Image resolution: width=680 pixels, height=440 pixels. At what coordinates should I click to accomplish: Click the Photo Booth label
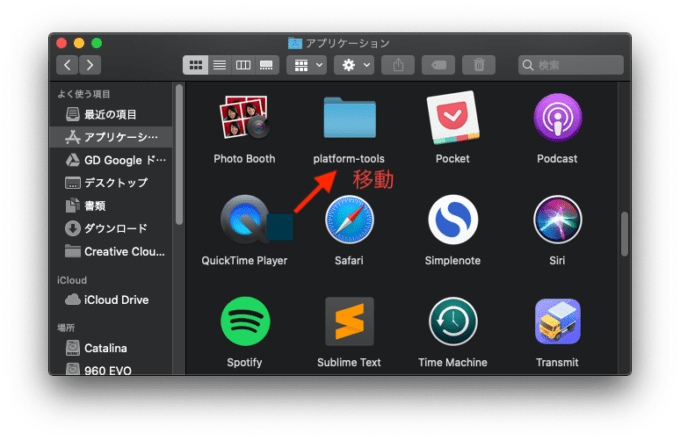pos(244,159)
